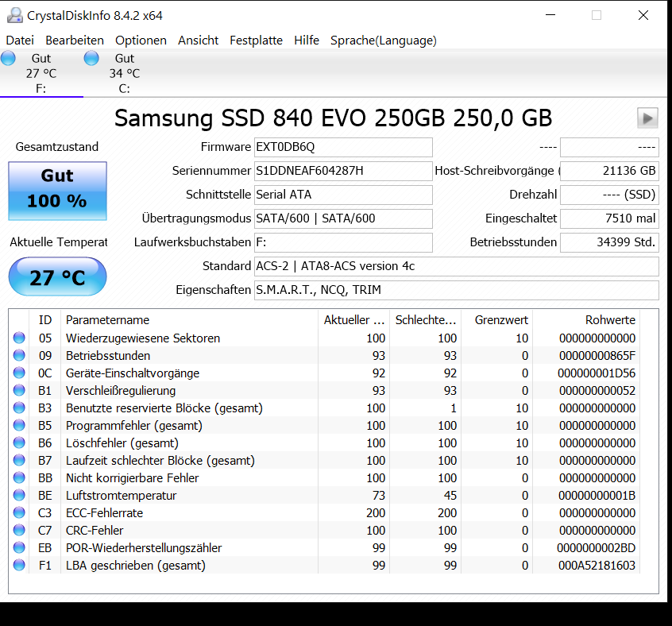Click the Gut 100 % health status button

coord(57,191)
